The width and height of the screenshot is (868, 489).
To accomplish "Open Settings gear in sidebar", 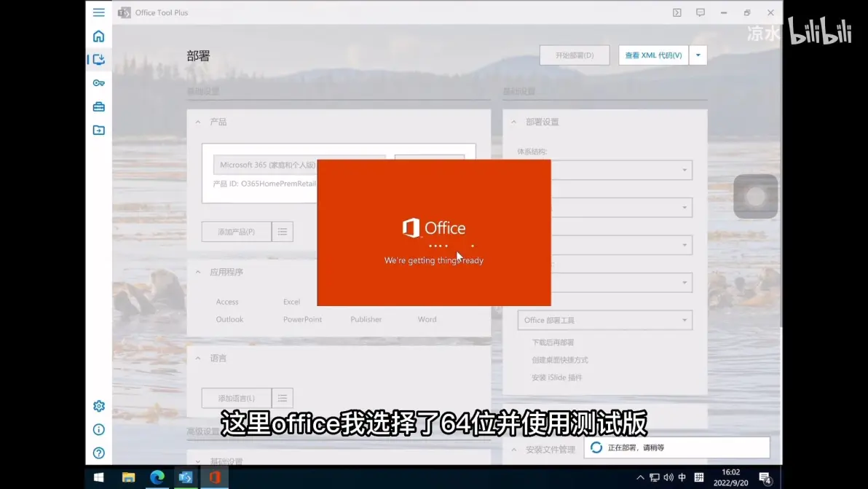I will tap(98, 406).
